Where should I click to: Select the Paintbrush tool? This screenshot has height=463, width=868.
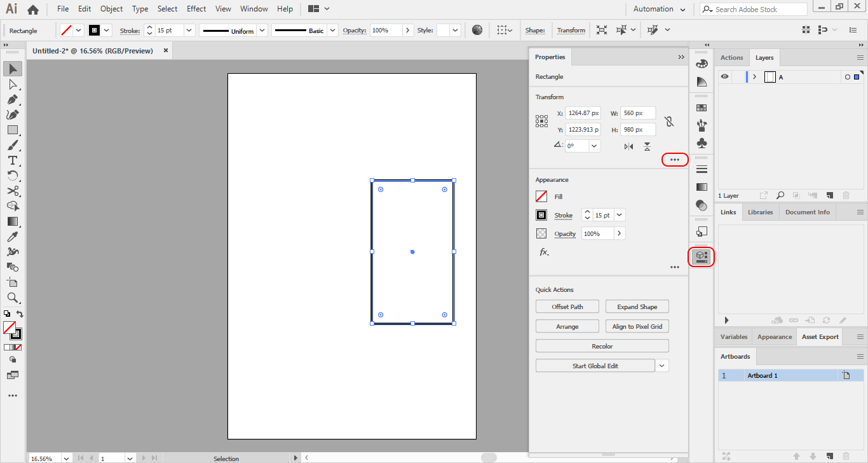pyautogui.click(x=13, y=145)
